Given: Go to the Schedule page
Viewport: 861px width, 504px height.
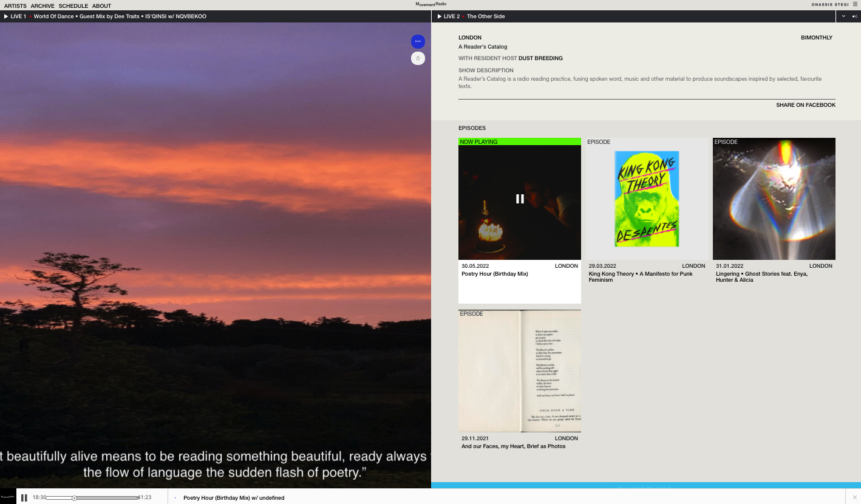Looking at the screenshot, I should (73, 6).
